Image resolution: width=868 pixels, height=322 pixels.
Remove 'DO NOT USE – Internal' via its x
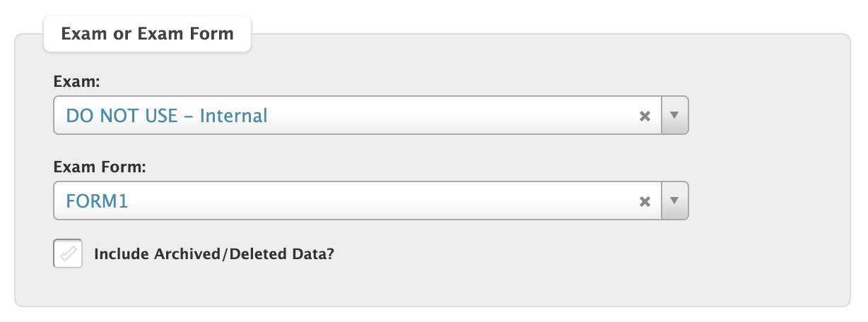(x=645, y=117)
